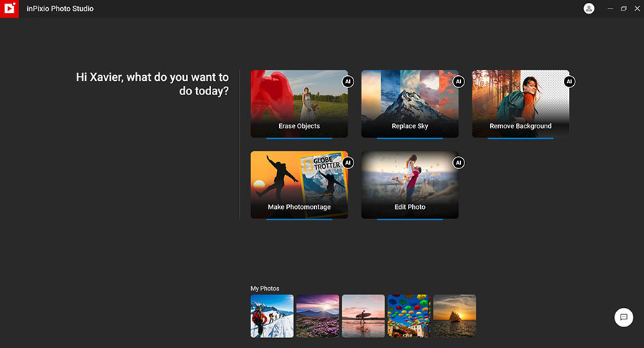
Task: Open the snowy mountain climbers photo
Action: click(x=272, y=316)
